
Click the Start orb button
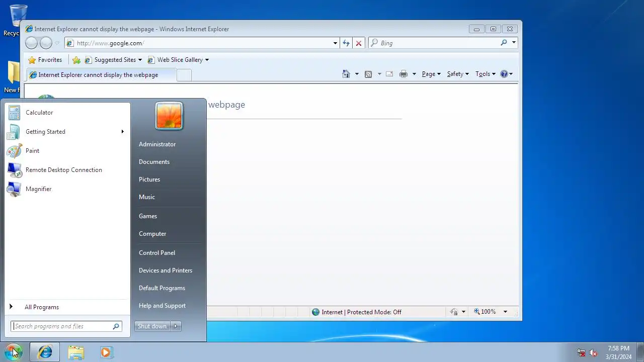click(x=13, y=352)
